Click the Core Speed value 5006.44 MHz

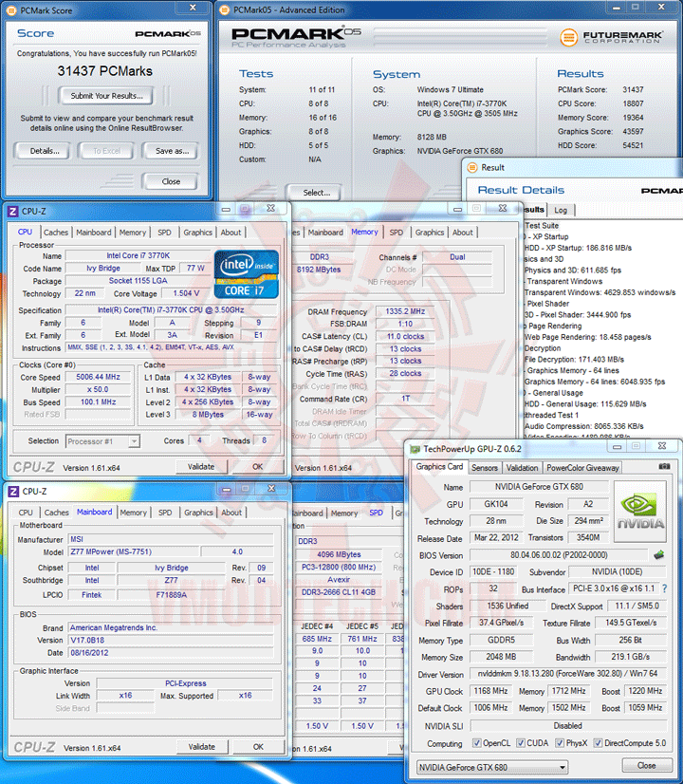98,377
